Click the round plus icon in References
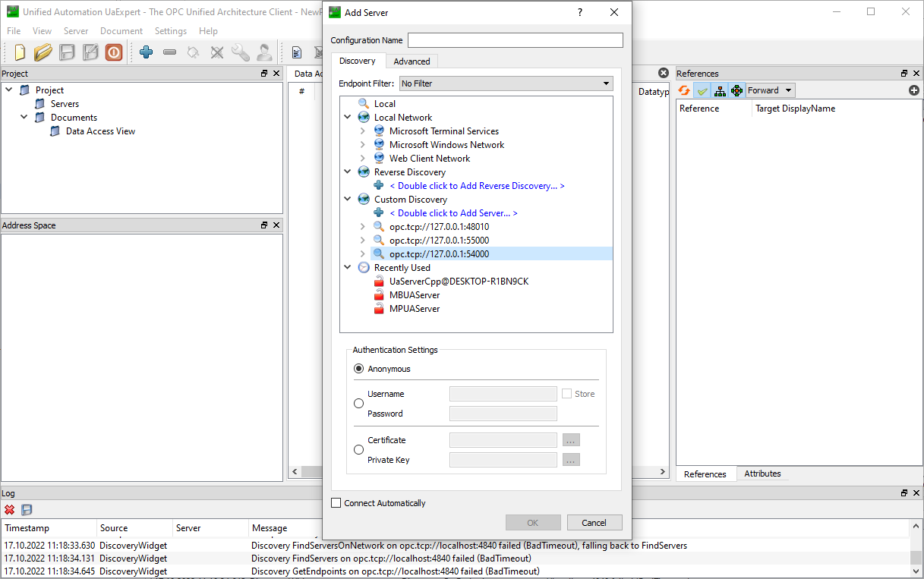This screenshot has width=924, height=579. tap(914, 90)
